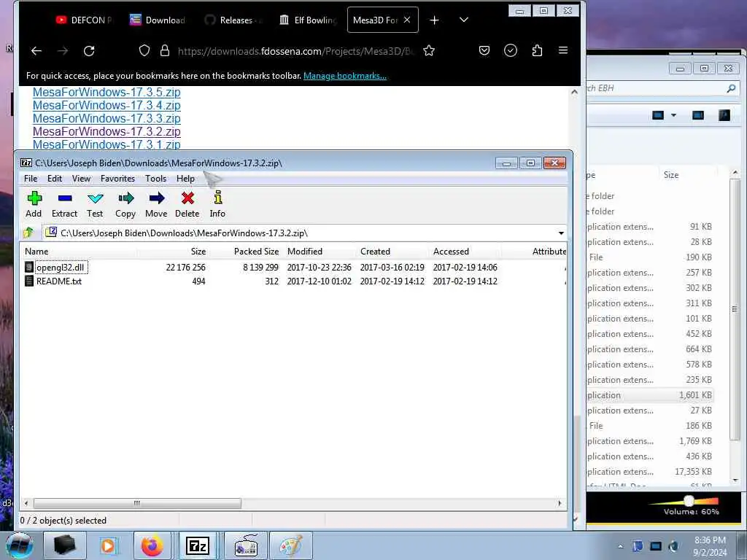Viewport: 747px width, 560px height.
Task: Open the view options dropdown arrow in Explorer
Action: point(673,115)
